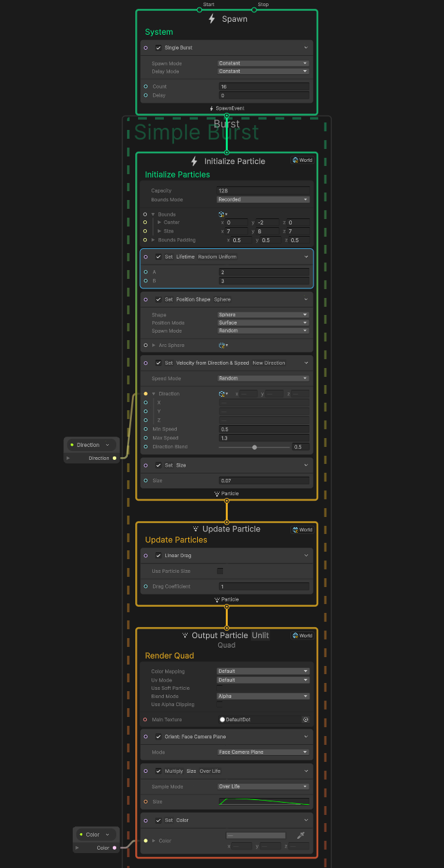Click the Capacity field showing 128
This screenshot has height=868, width=444.
click(263, 191)
